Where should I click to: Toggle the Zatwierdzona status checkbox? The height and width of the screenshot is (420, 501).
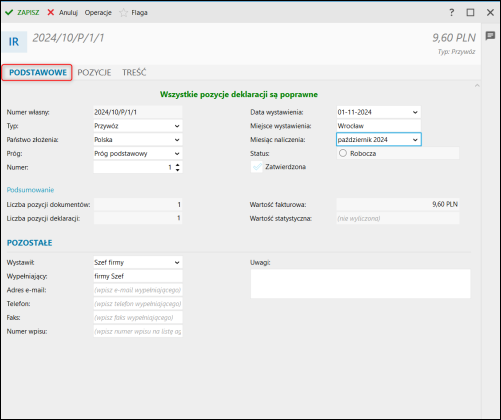(x=257, y=167)
